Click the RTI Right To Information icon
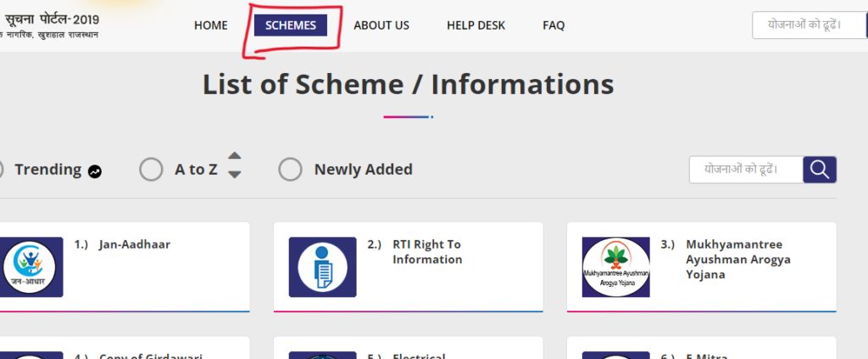Screen dimensions: 868x359 point(322,267)
